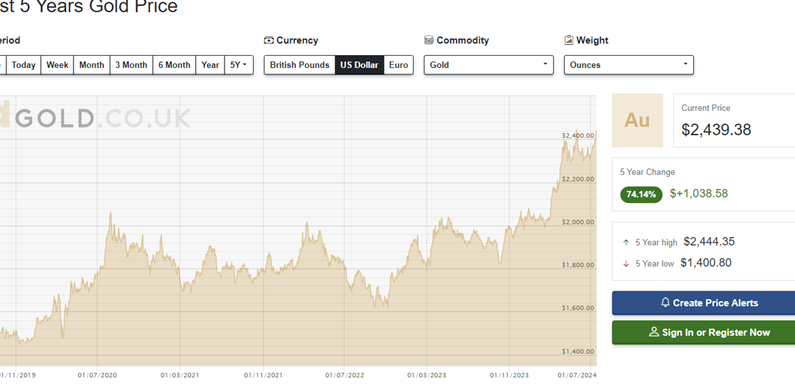The height and width of the screenshot is (388, 795).
Task: Switch currency to British Pounds
Action: coord(300,65)
